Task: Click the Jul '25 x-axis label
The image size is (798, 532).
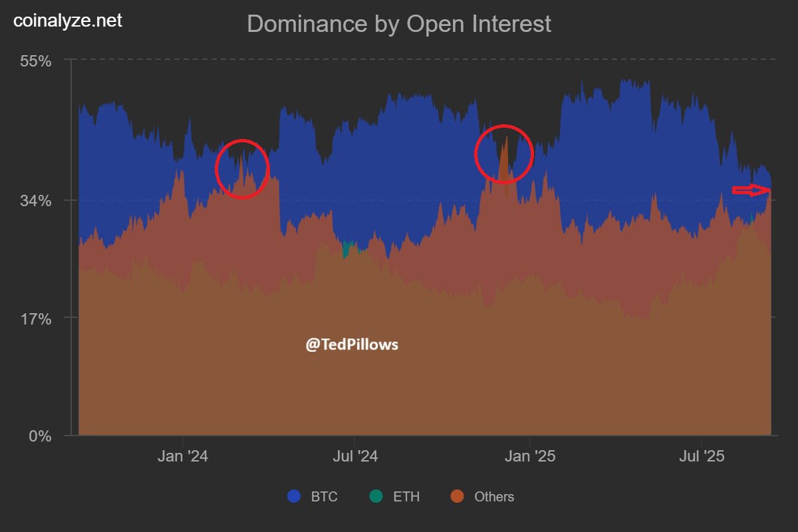Action: click(701, 457)
